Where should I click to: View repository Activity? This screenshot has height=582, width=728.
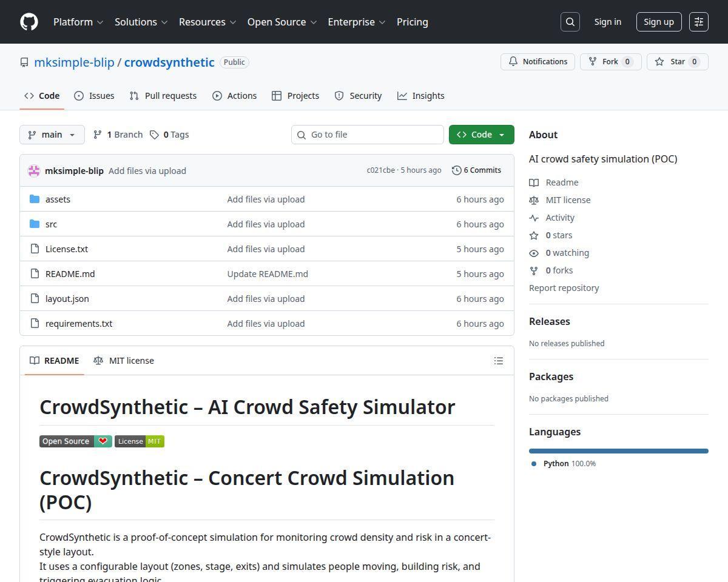pos(552,218)
